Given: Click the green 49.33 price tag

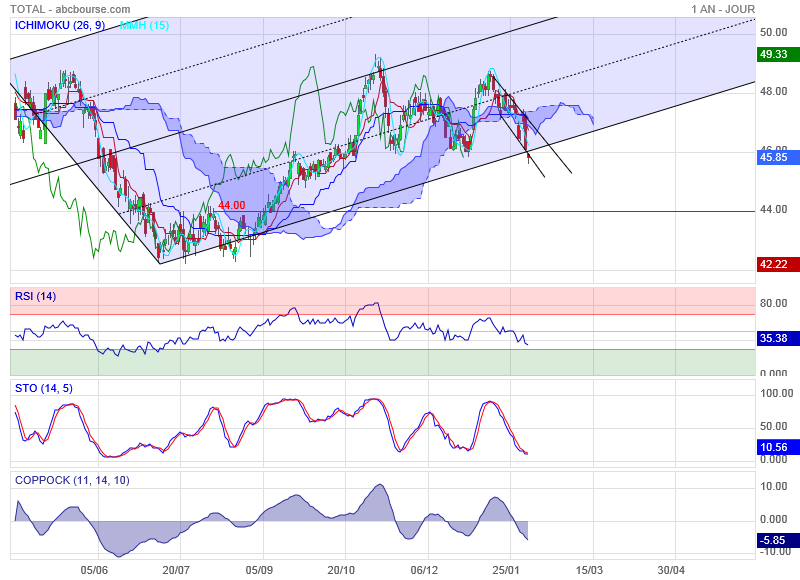Looking at the screenshot, I should click(x=776, y=54).
